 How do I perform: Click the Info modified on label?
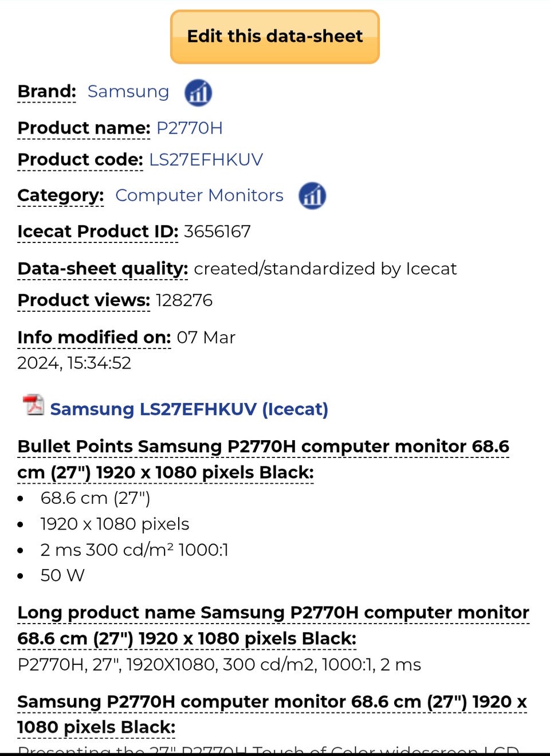pos(94,337)
